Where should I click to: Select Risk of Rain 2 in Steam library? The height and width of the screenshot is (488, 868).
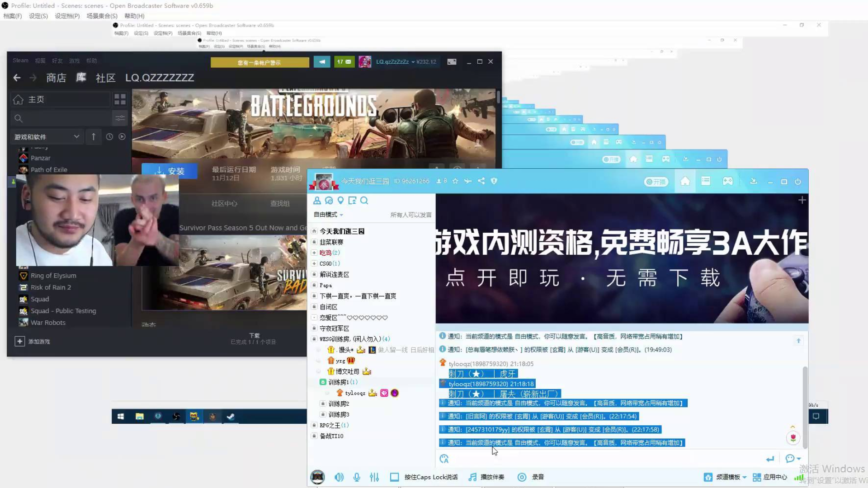(x=51, y=287)
